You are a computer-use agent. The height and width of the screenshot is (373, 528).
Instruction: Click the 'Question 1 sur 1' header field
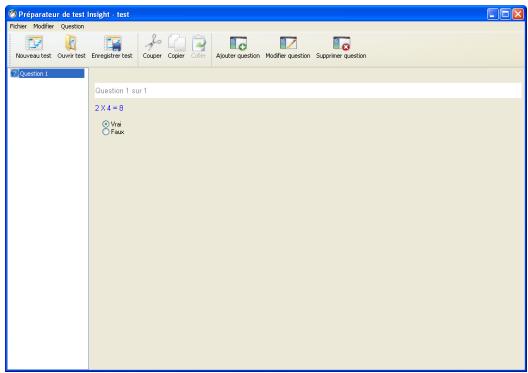click(x=308, y=91)
